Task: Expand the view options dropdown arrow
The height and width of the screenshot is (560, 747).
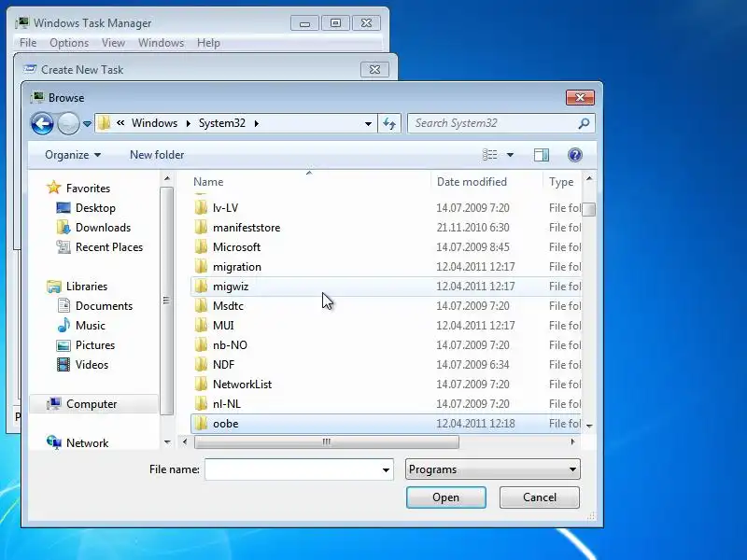Action: click(510, 155)
